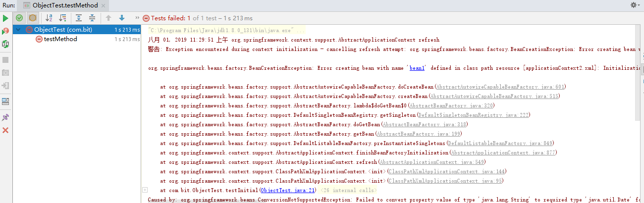Toggle Show Passed tests button

(19, 18)
